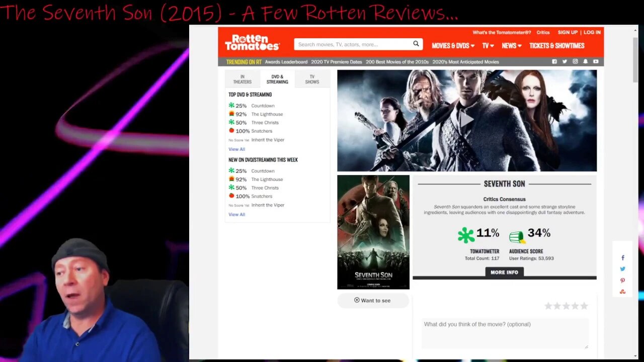Open the Twitter header icon
Viewport: 644px width, 362px height.
(565, 61)
